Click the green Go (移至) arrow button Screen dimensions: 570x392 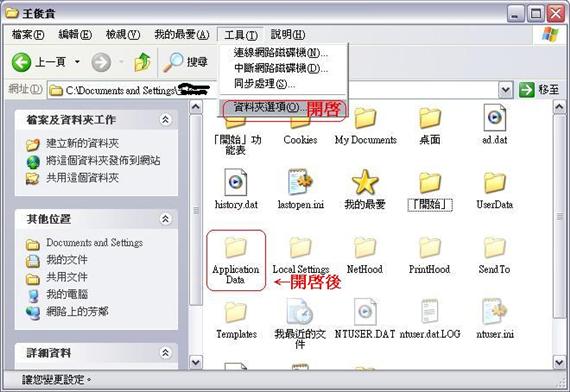click(x=526, y=89)
